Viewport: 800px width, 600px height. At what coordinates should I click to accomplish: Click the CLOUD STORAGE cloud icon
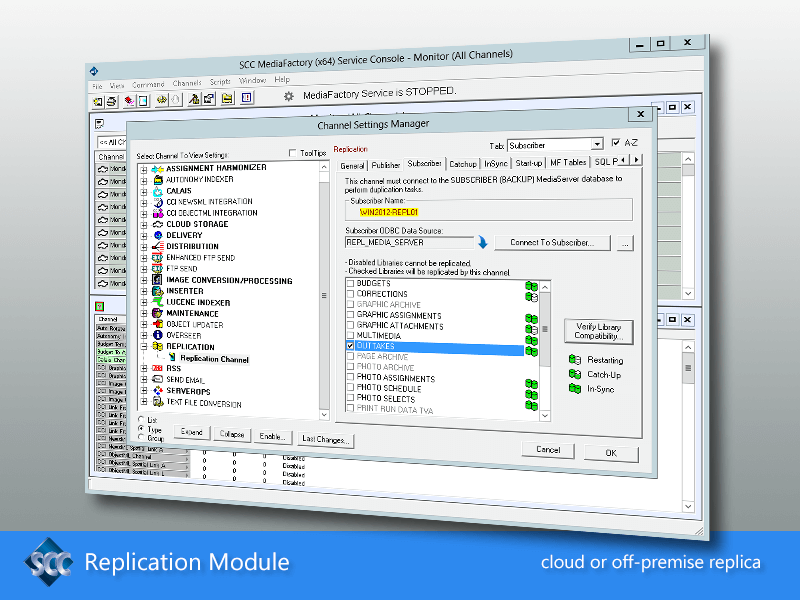coord(158,224)
